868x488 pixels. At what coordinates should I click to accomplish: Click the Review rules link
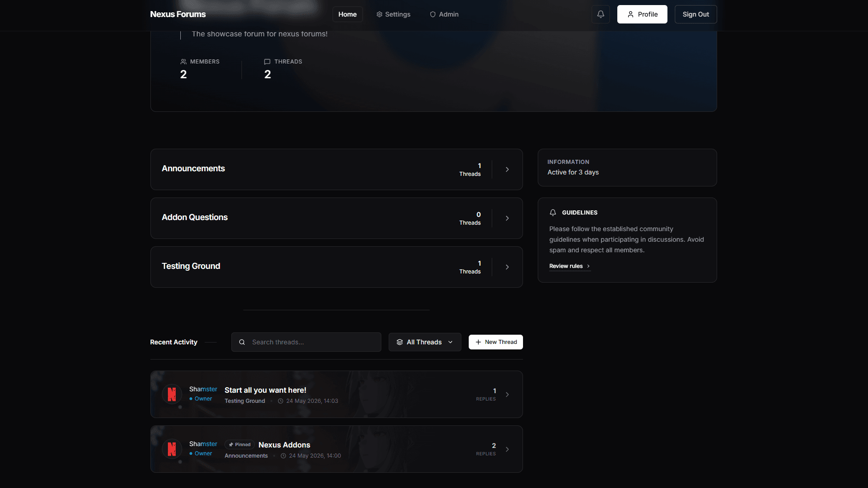[569, 266]
